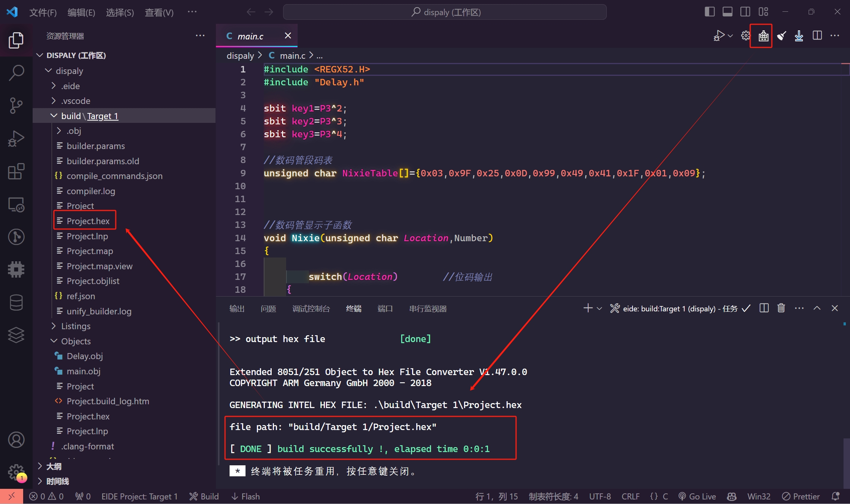This screenshot has width=850, height=504.
Task: Open the Explorer view in activity bar
Action: (x=16, y=40)
